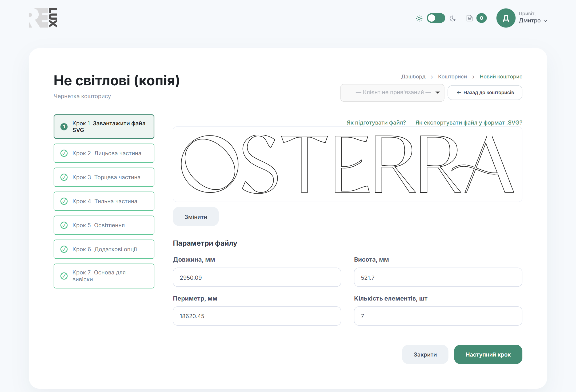Image resolution: width=576 pixels, height=392 pixels.
Task: Open the document estimates icon
Action: pyautogui.click(x=469, y=18)
